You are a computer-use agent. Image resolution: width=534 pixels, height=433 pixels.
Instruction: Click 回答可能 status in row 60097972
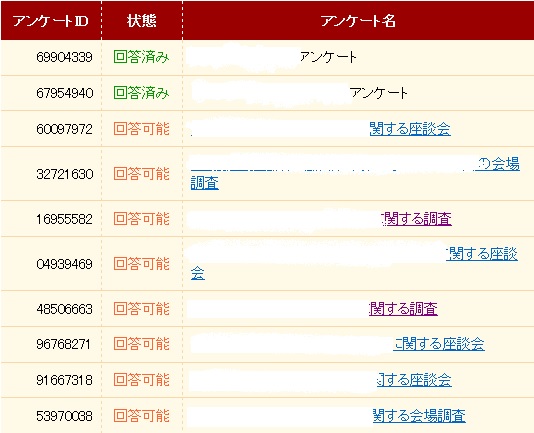[141, 129]
